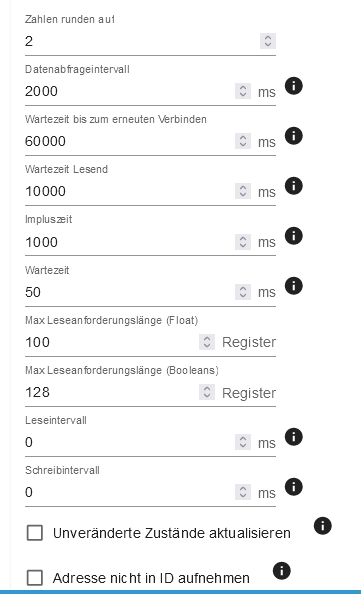Focus the Schreibintervall value field

129,492
